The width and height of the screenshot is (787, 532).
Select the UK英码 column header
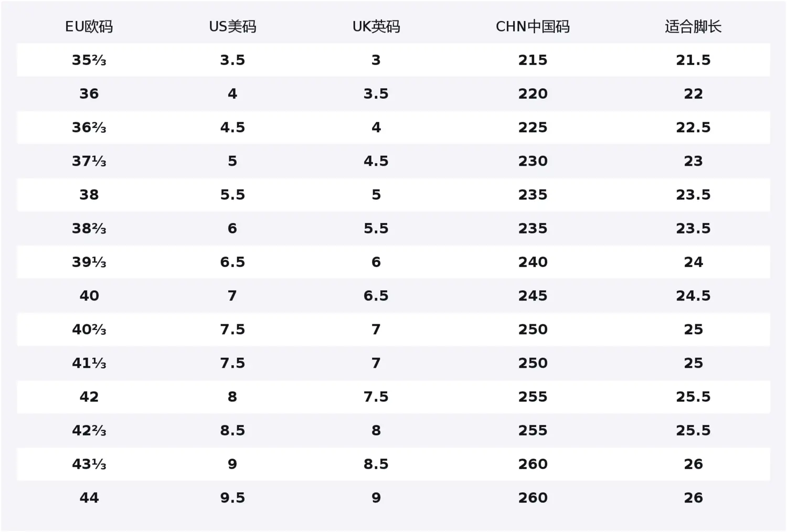coord(376,27)
